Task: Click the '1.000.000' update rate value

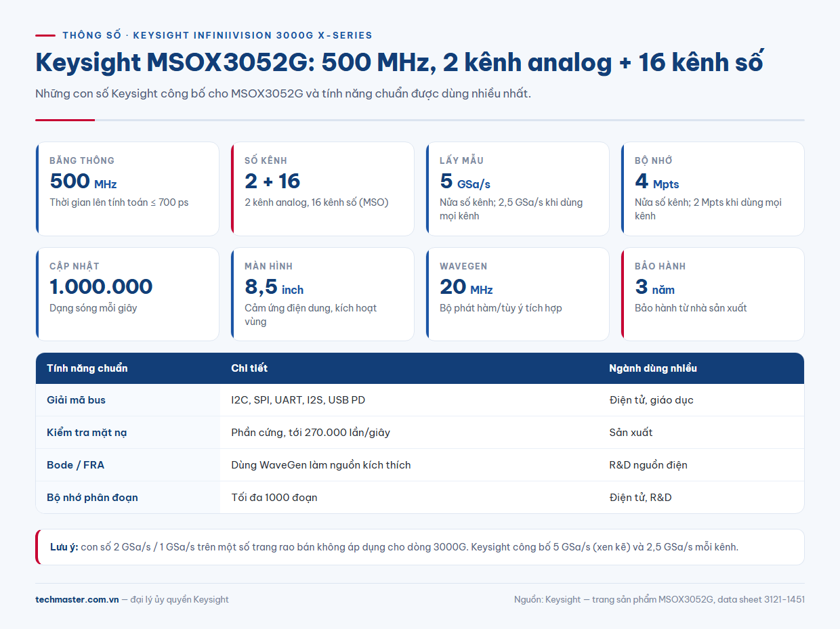Action: pos(101,287)
